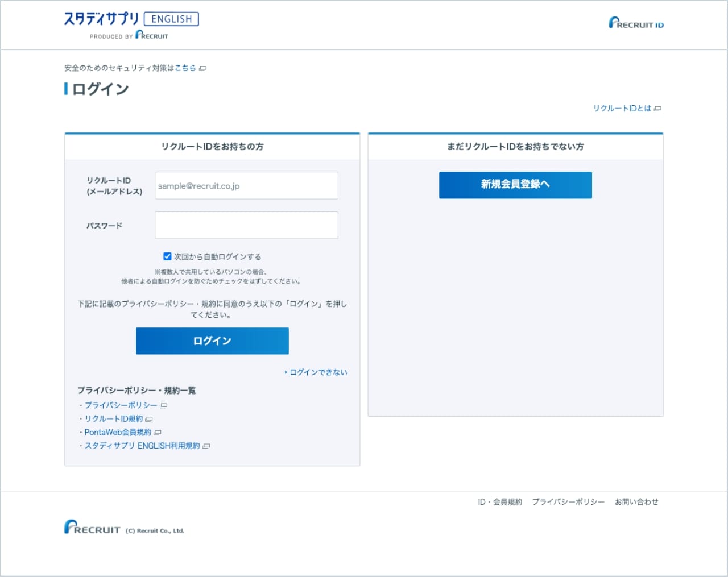Click the PRODUCED BY RECRUIT tagline

pos(129,36)
